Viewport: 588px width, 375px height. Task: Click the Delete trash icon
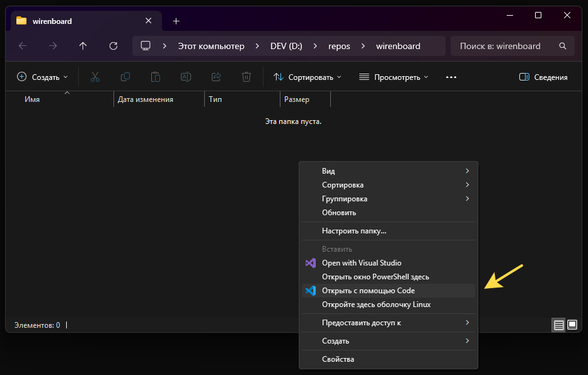246,77
